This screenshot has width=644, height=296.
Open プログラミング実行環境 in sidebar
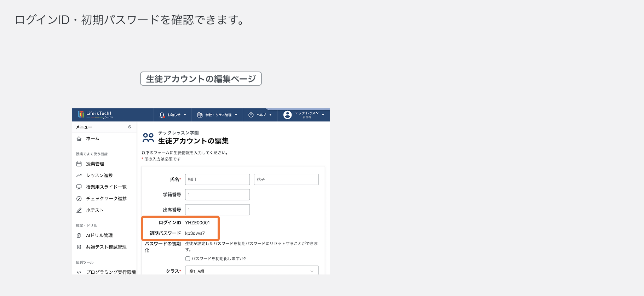point(111,272)
